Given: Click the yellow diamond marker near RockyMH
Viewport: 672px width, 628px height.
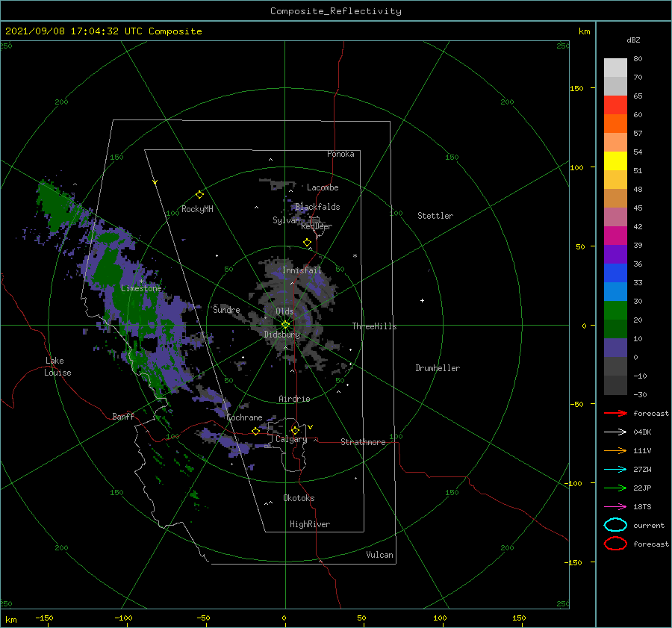Looking at the screenshot, I should (199, 195).
